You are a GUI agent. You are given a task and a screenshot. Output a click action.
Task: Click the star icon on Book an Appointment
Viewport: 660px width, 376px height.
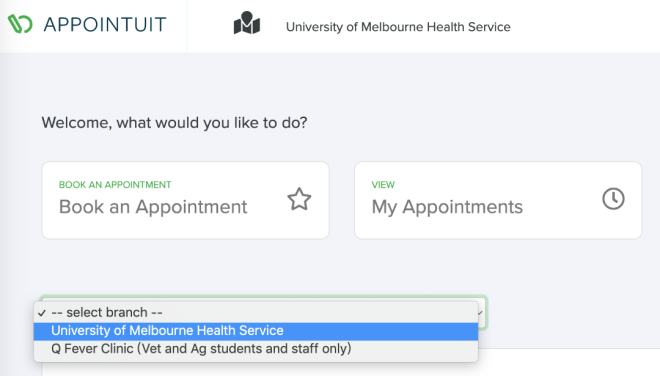(x=299, y=199)
